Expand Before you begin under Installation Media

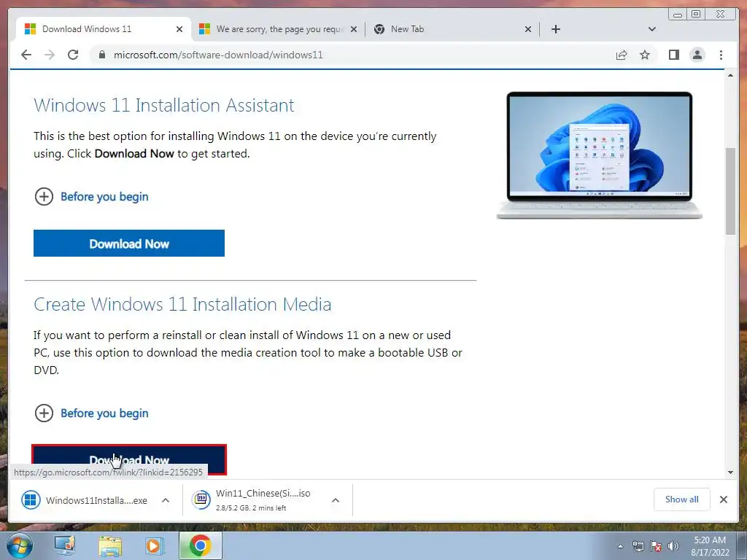pos(91,413)
